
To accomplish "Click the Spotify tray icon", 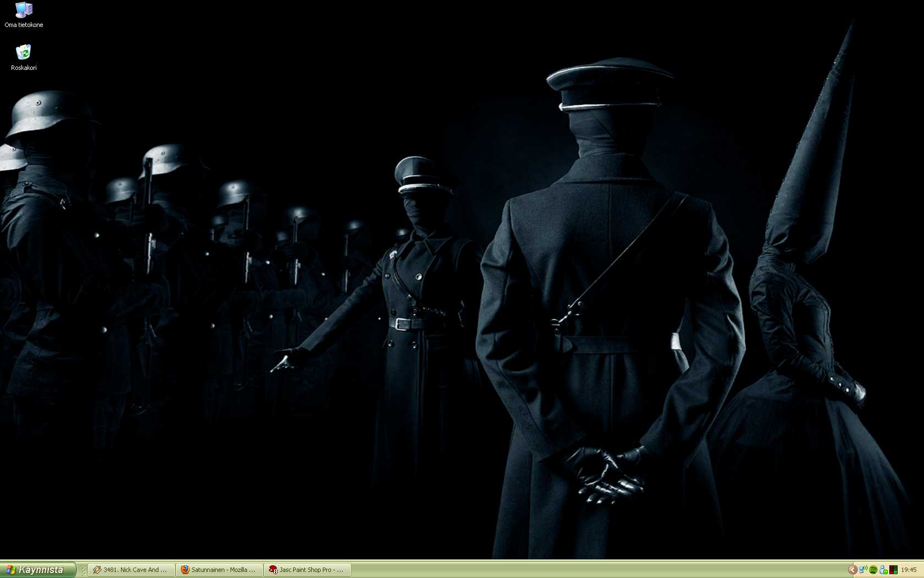I will coord(873,570).
